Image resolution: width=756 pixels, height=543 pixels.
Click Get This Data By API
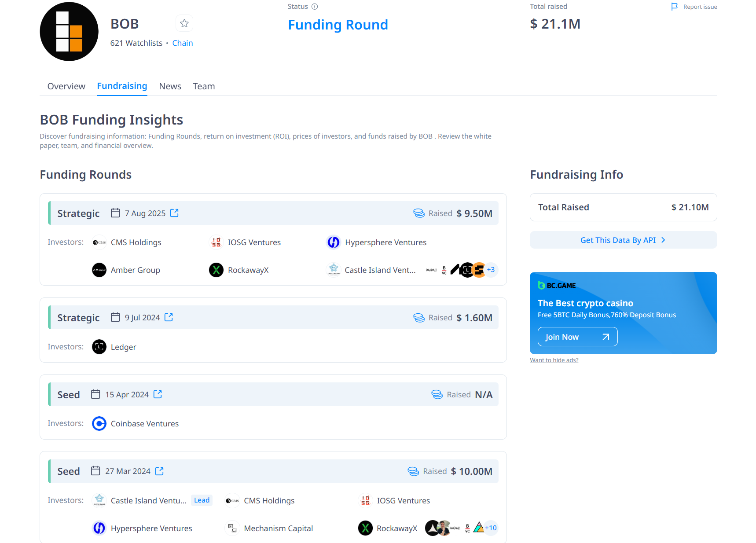(623, 240)
